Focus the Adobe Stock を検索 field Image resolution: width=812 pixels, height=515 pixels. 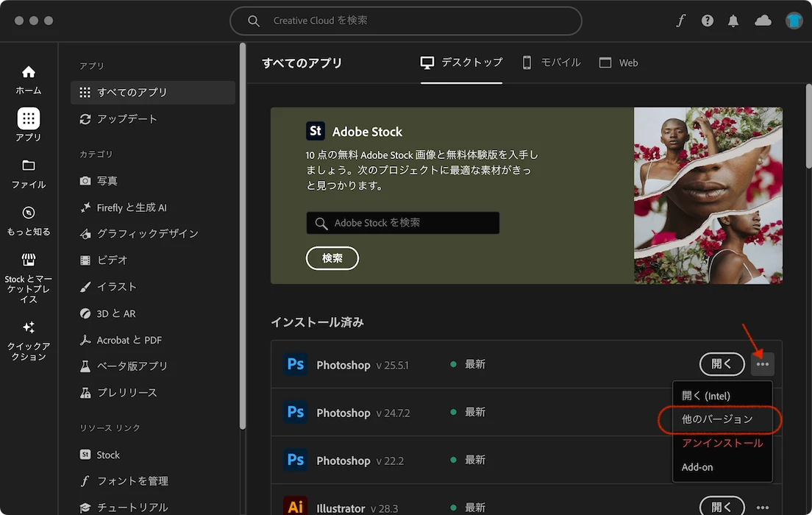coord(403,223)
